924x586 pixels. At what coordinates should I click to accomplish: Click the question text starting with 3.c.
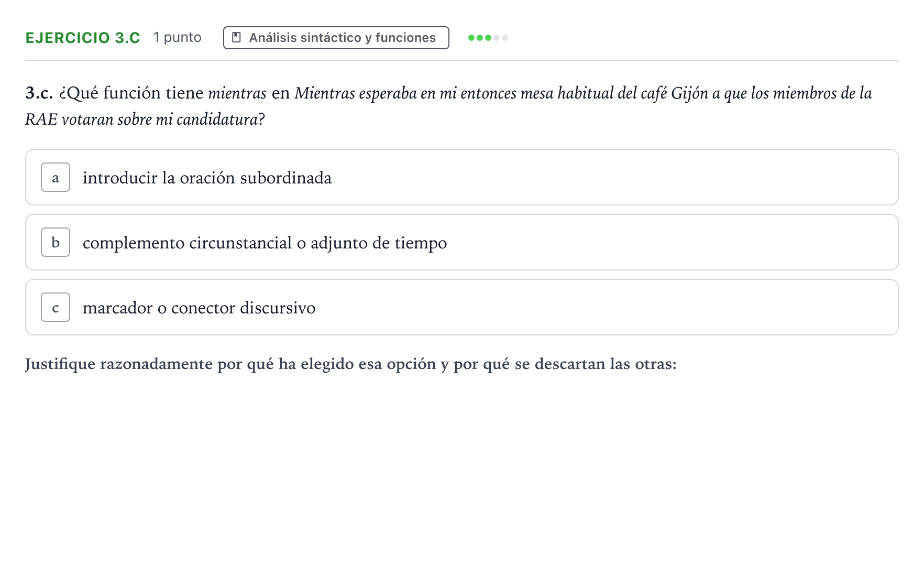tap(449, 106)
